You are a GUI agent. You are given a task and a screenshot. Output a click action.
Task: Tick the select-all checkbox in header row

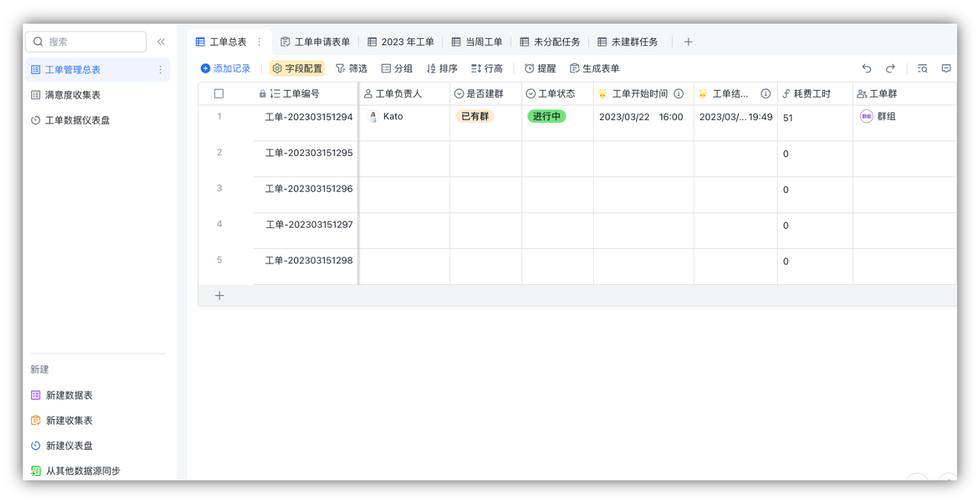219,94
